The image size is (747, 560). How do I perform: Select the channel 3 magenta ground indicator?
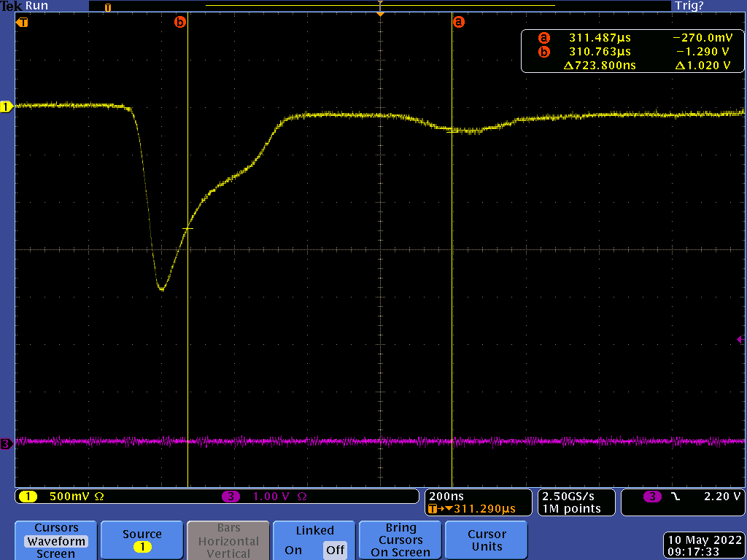tap(7, 443)
